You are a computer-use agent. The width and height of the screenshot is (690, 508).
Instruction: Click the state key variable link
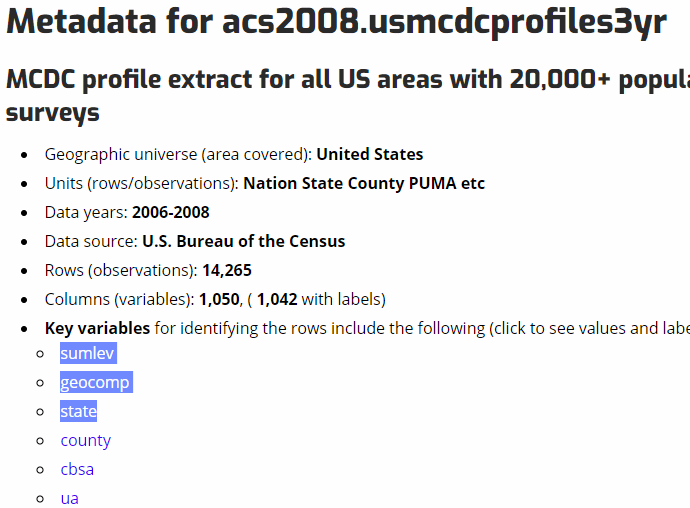click(x=78, y=411)
